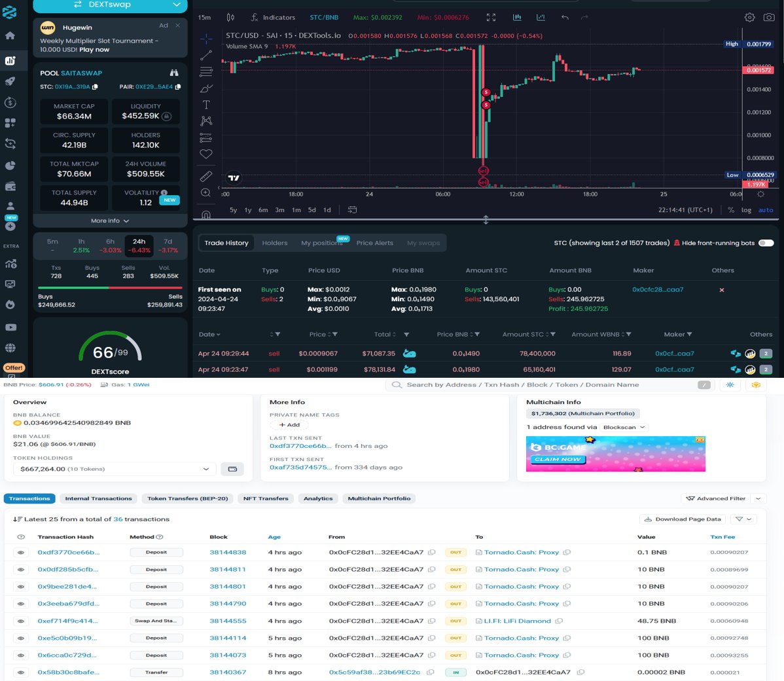Select the trend line drawing tool

206,55
